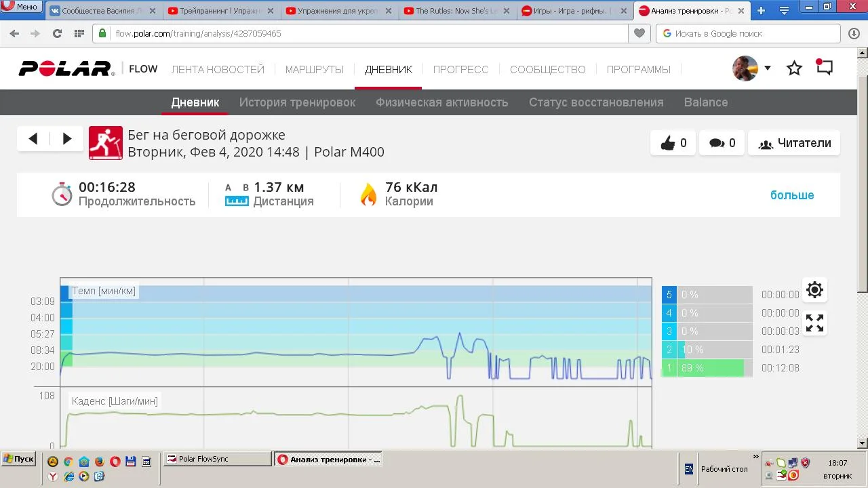Switch to Игры - Игра - рифмы browser tab
The height and width of the screenshot is (488, 868).
click(575, 11)
